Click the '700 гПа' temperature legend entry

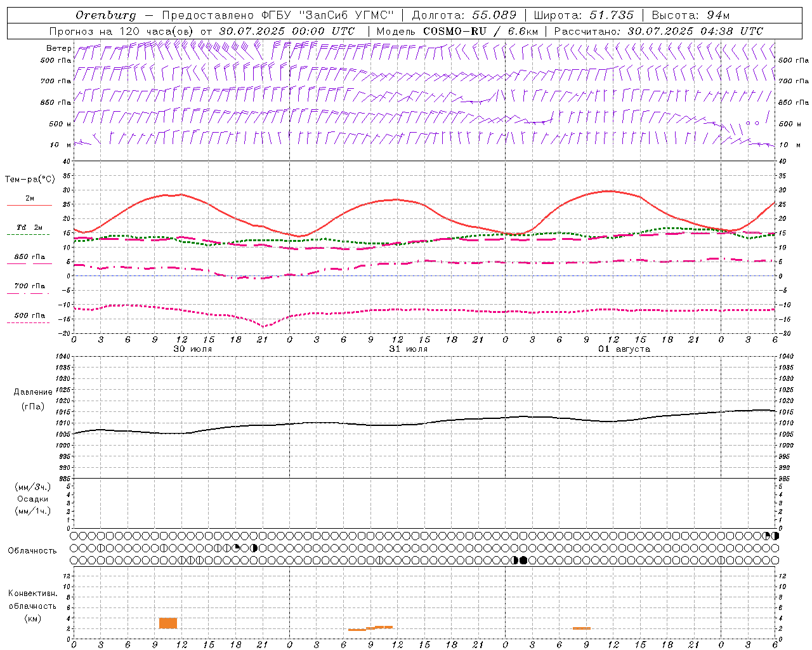point(30,286)
